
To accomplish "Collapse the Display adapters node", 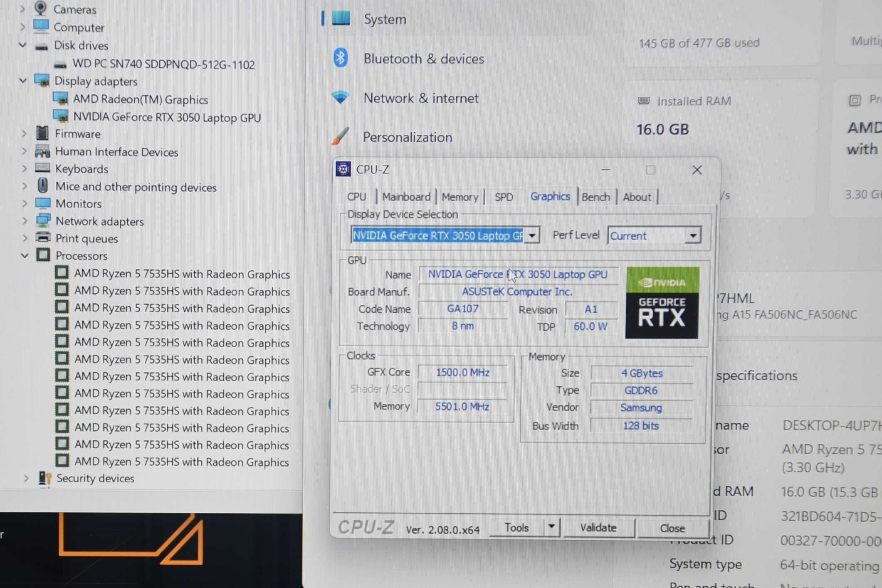I will click(23, 81).
